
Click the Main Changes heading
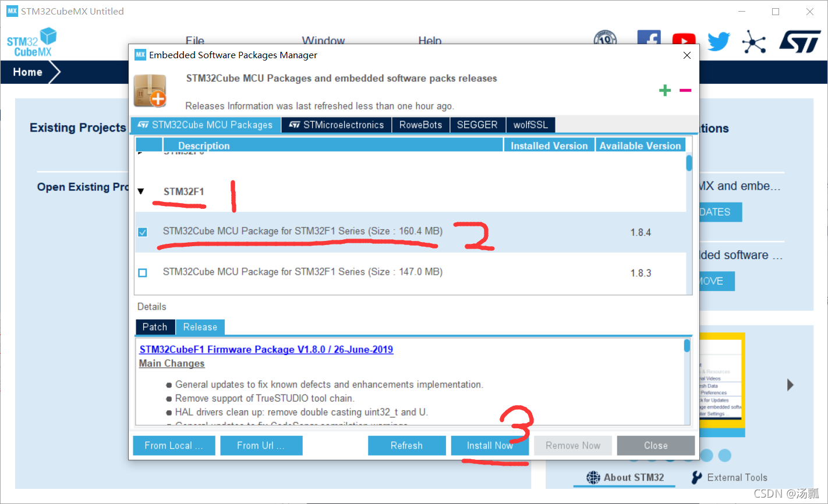pos(172,364)
